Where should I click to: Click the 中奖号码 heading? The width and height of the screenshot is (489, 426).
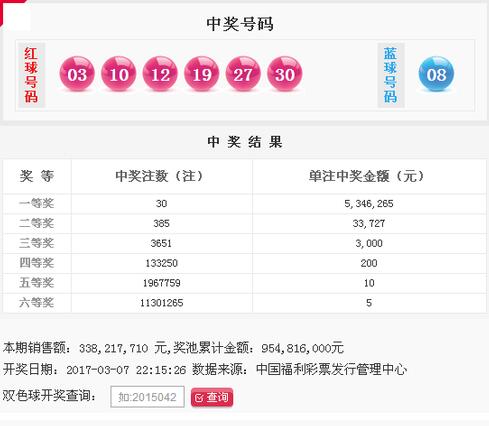240,24
